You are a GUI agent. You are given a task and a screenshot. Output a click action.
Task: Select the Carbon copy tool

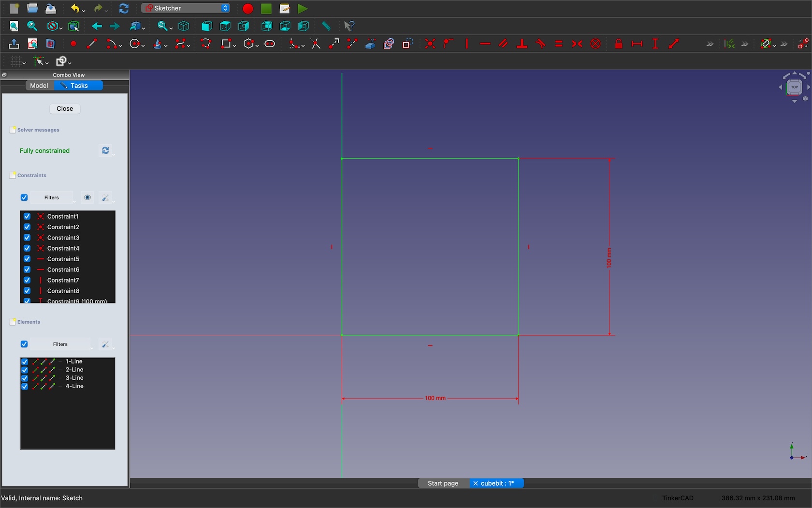tap(389, 44)
